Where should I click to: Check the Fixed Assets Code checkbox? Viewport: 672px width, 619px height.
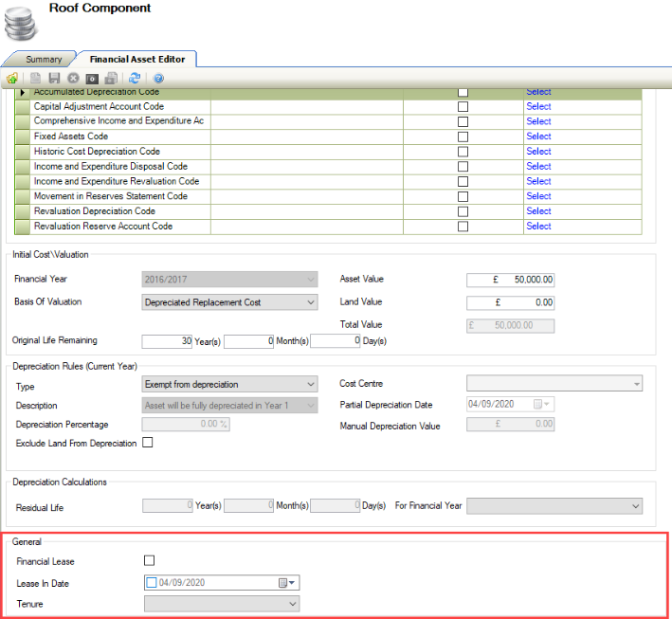click(x=463, y=137)
